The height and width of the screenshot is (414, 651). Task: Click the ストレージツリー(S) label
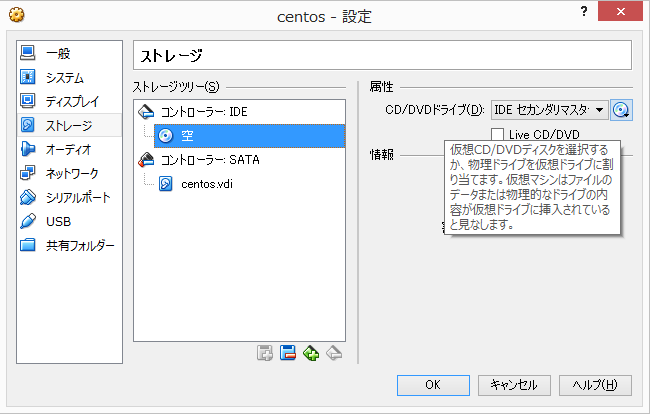point(176,87)
